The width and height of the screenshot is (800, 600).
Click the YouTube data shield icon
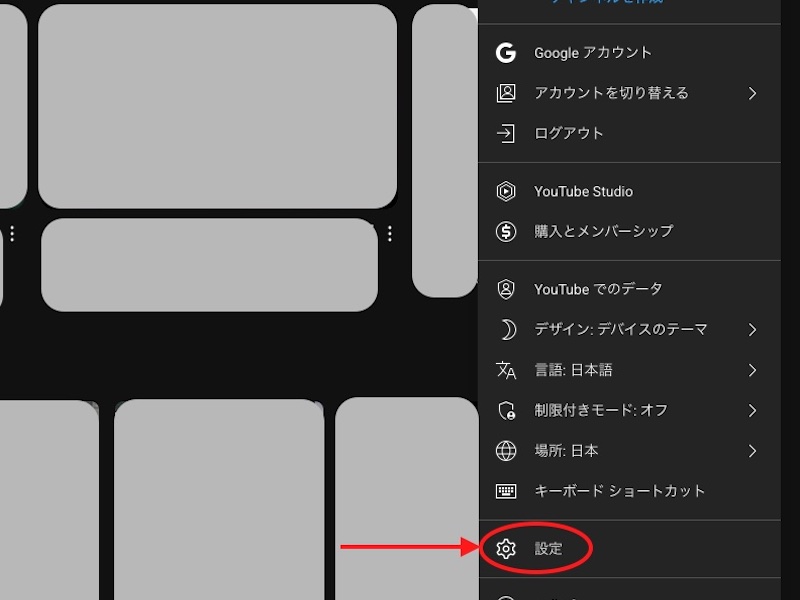coord(506,289)
